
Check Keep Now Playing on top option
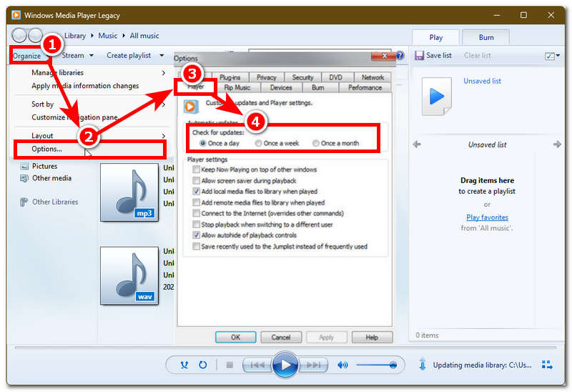197,170
